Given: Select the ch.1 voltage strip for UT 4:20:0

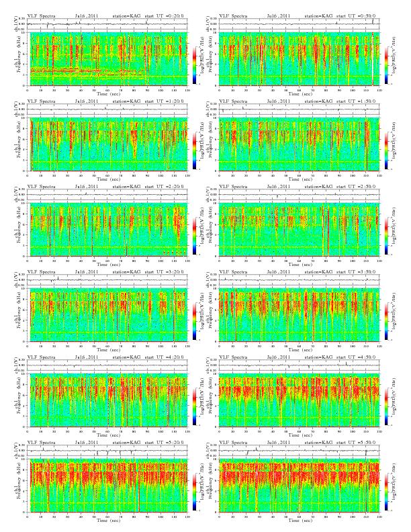Looking at the screenshot, I should (107, 365).
